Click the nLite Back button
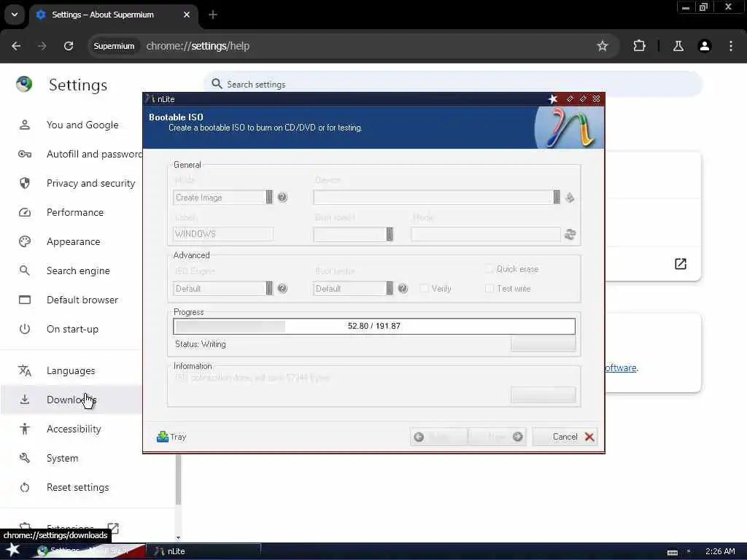The width and height of the screenshot is (747, 560). tap(438, 437)
